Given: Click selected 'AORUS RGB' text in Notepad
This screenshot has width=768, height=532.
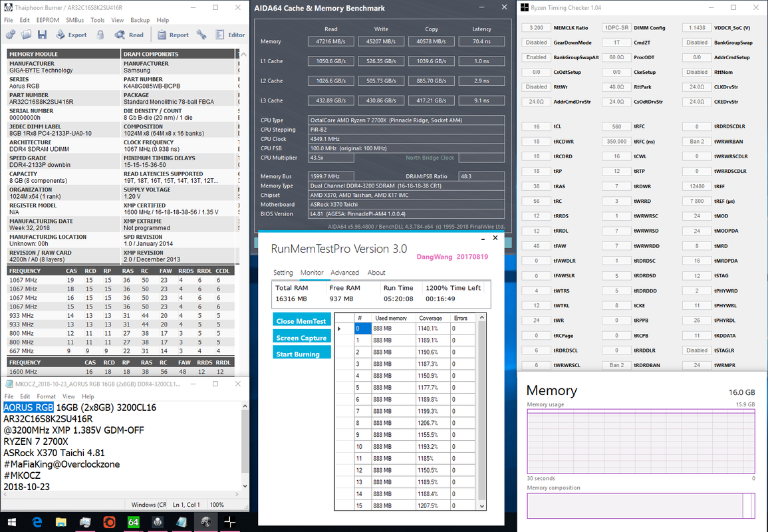Looking at the screenshot, I should [29, 408].
